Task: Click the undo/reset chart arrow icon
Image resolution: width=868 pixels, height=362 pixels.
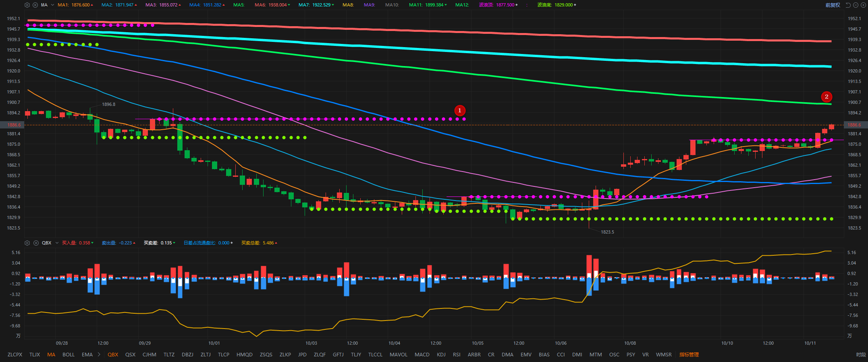Action: pos(848,5)
